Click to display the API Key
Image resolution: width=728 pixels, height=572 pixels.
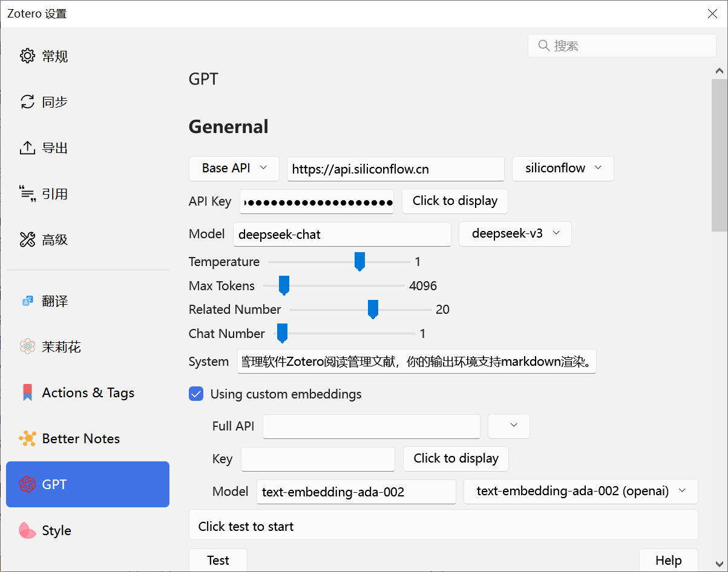tap(455, 201)
